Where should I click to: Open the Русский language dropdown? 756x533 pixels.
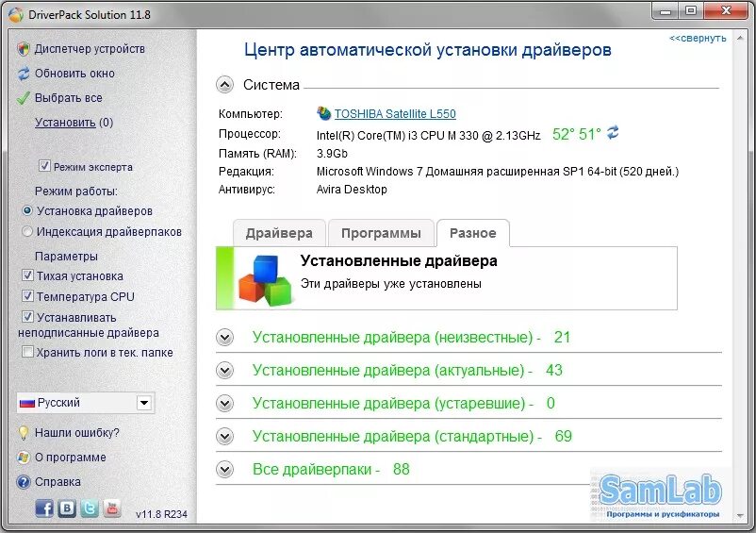[x=86, y=403]
